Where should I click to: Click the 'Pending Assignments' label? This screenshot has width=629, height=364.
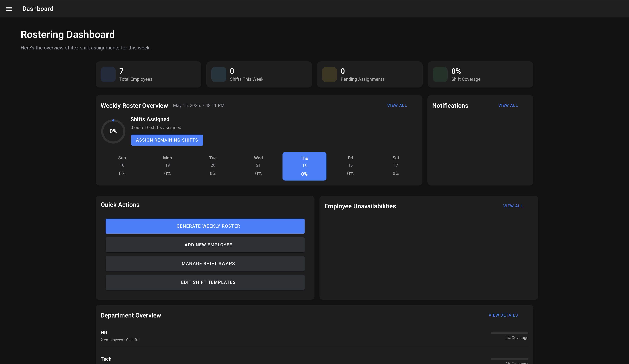tap(363, 79)
